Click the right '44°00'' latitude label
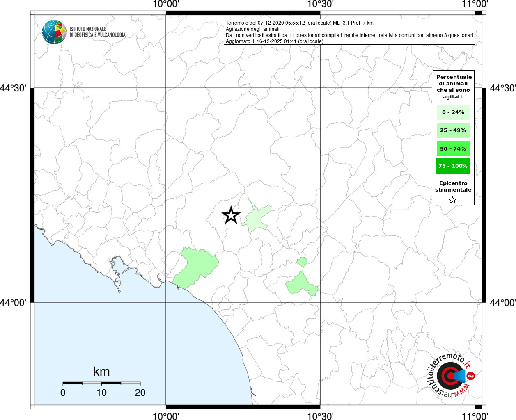Screen dimensions: 516x420 pyautogui.click(x=503, y=303)
